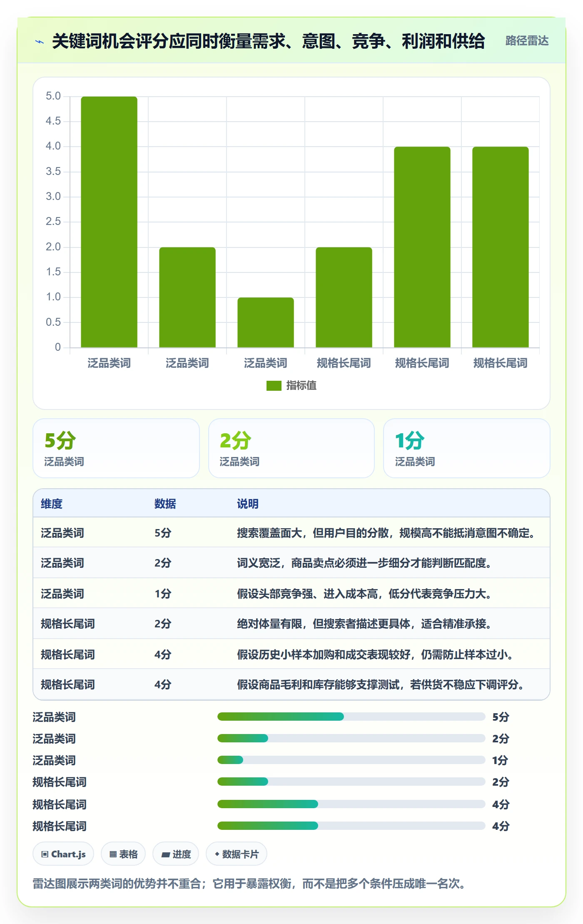The height and width of the screenshot is (924, 583).
Task: Open the 5分 data card
Action: point(116,448)
